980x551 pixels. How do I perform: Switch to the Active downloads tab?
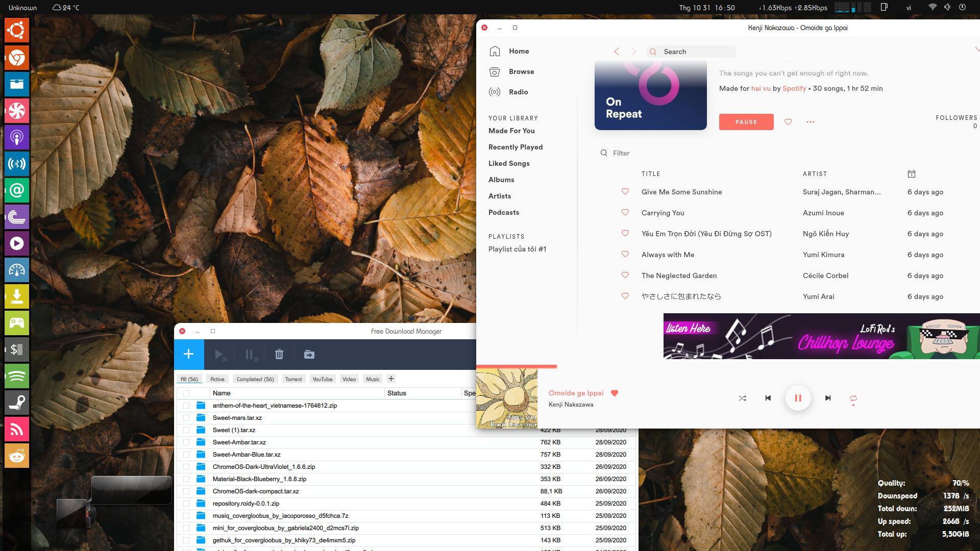coord(217,379)
